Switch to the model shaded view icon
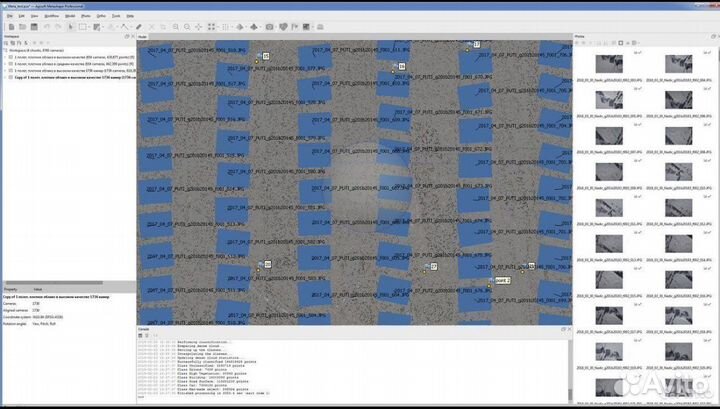The image size is (720, 409). (240, 27)
